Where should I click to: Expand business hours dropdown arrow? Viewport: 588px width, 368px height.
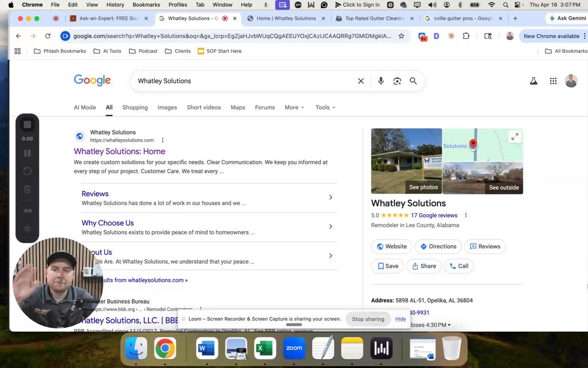pos(449,325)
